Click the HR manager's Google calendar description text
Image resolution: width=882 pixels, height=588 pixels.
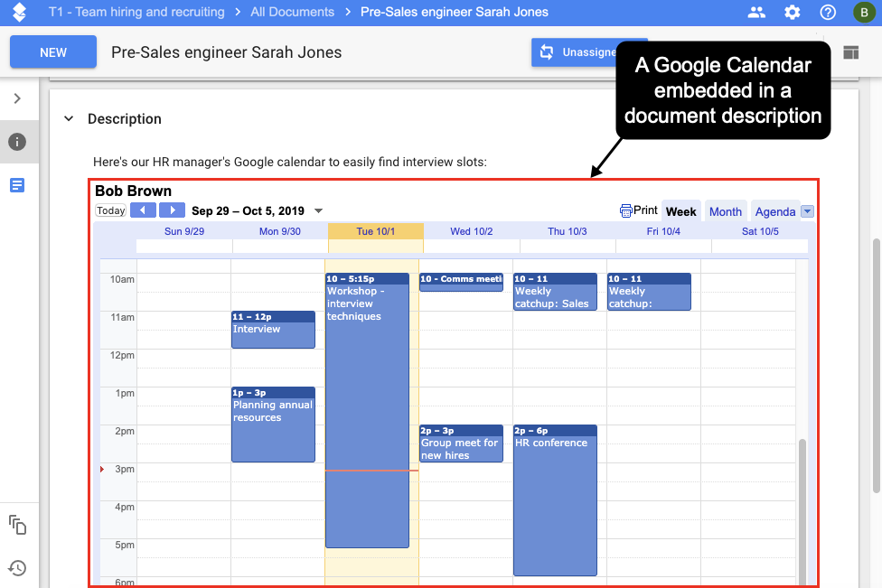(x=290, y=162)
